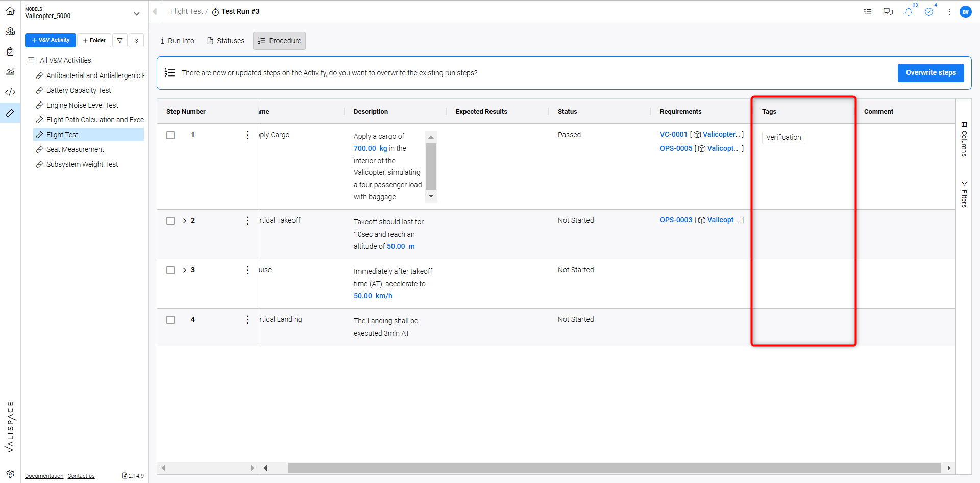Open the task list icon in header

click(x=868, y=11)
